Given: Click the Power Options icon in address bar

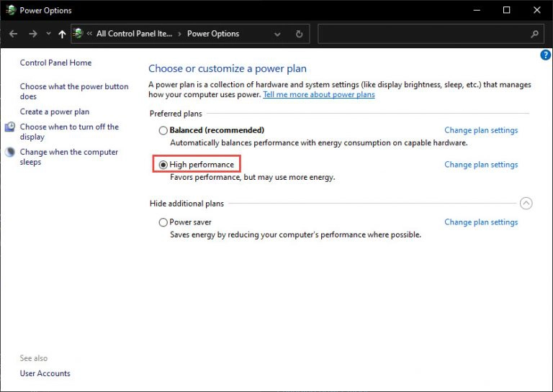Looking at the screenshot, I should 78,34.
